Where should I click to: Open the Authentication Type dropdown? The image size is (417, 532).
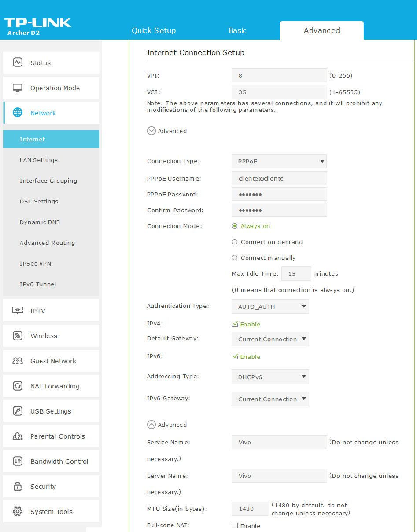click(x=270, y=307)
